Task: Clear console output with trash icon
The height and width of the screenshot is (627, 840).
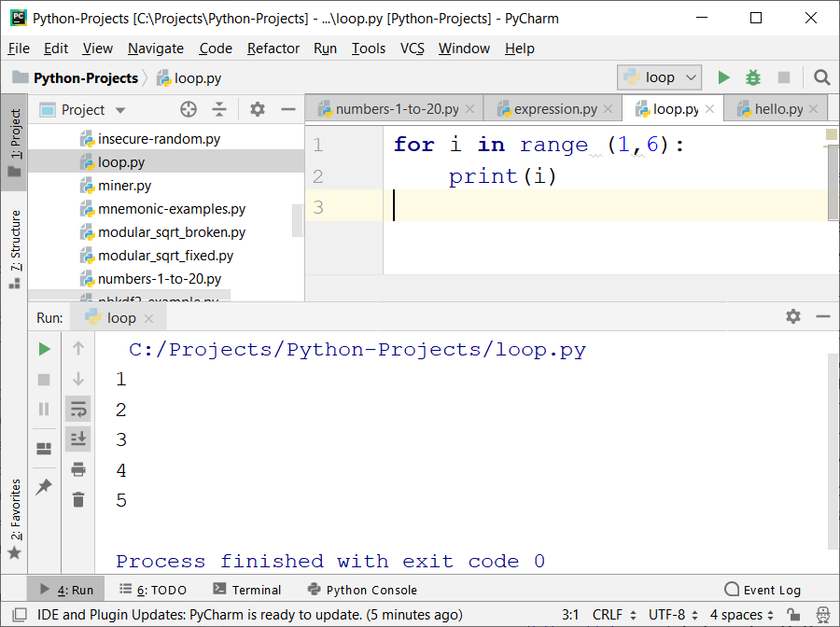Action: 78,499
